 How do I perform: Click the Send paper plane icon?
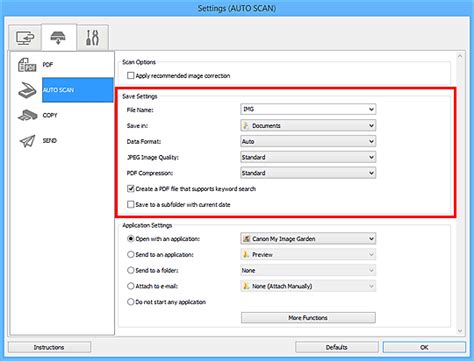[x=27, y=141]
